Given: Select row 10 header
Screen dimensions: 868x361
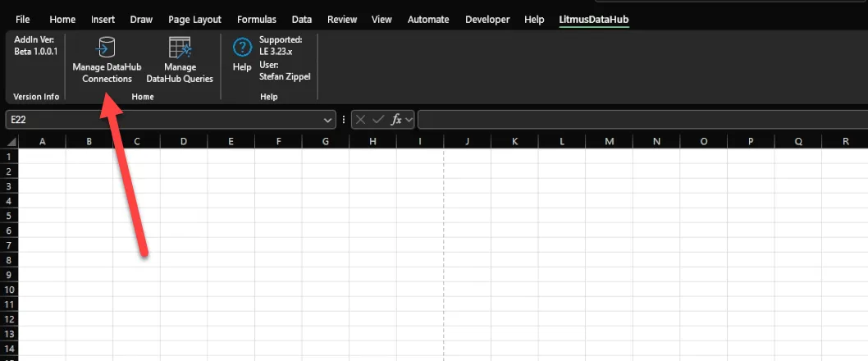Looking at the screenshot, I should pyautogui.click(x=9, y=290).
